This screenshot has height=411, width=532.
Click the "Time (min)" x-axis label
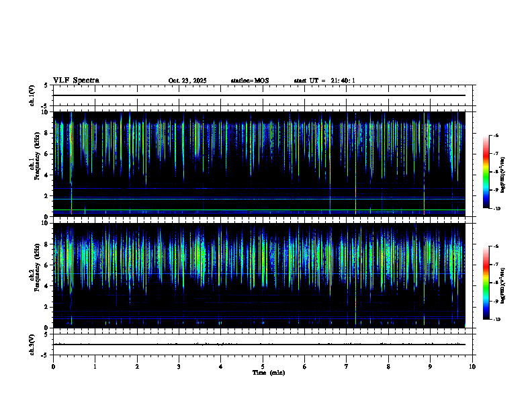269,373
